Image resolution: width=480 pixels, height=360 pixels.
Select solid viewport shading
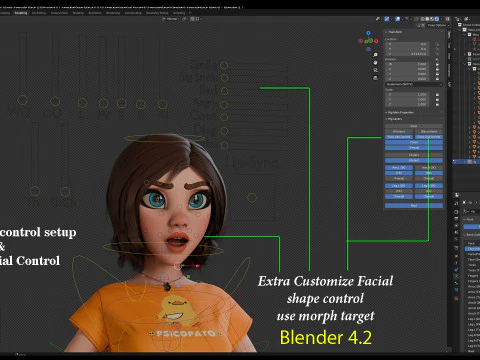point(427,19)
